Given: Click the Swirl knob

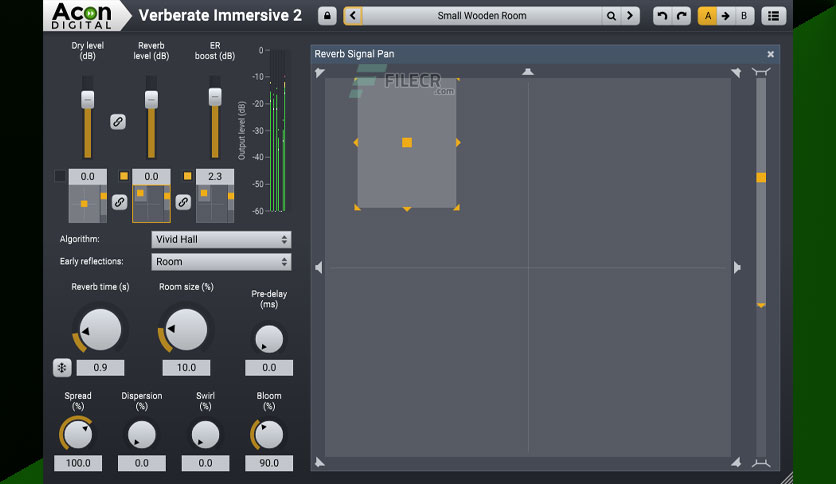Looking at the screenshot, I should (x=205, y=434).
